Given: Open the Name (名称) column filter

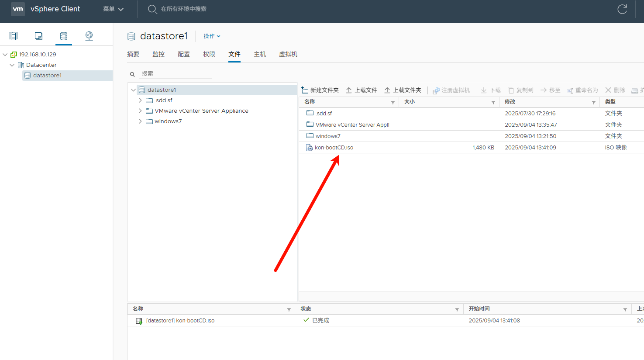Looking at the screenshot, I should 393,102.
